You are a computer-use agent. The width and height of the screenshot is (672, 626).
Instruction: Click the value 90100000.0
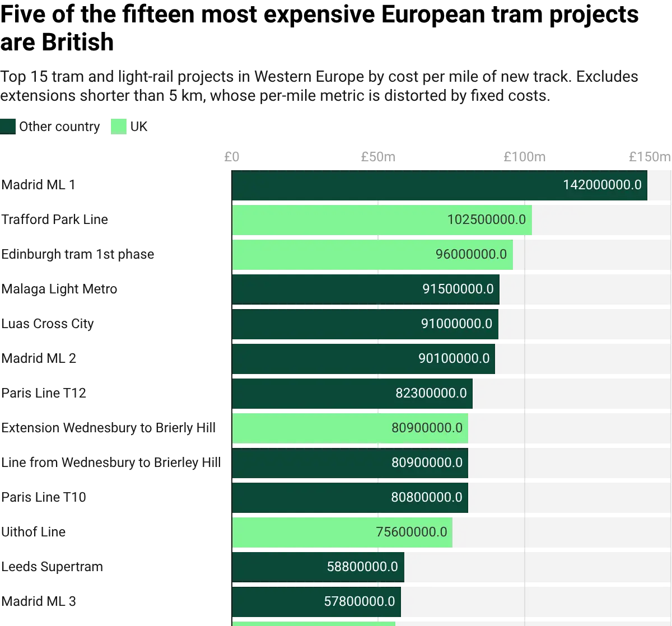click(x=454, y=358)
